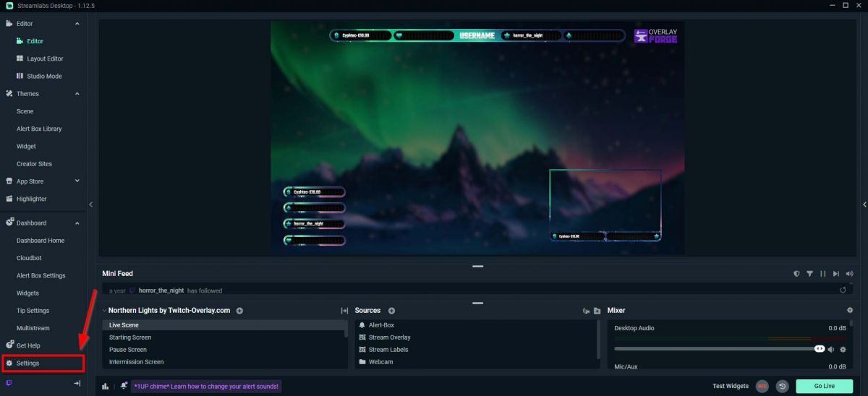Image resolution: width=868 pixels, height=396 pixels.
Task: Open Creator Sites
Action: [34, 164]
